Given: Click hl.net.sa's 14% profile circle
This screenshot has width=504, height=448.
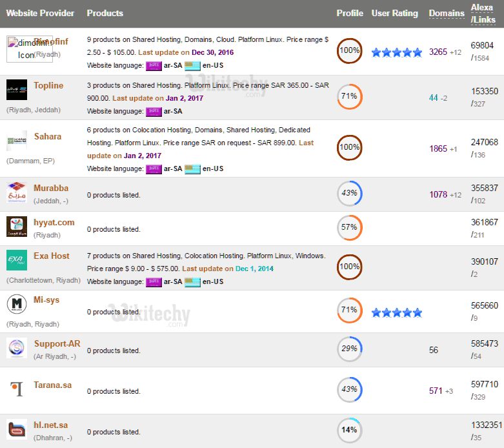Looking at the screenshot, I should (350, 431).
